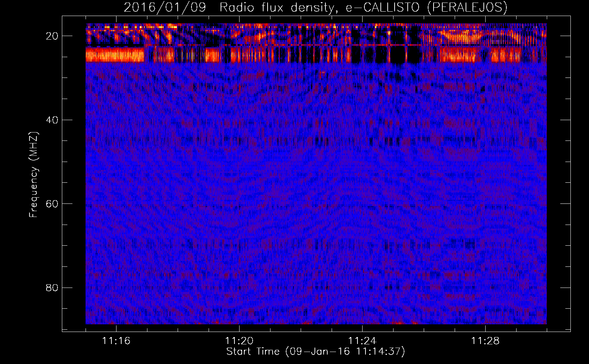Click the 11:28 time tick label
This screenshot has height=364, width=589.
click(485, 341)
